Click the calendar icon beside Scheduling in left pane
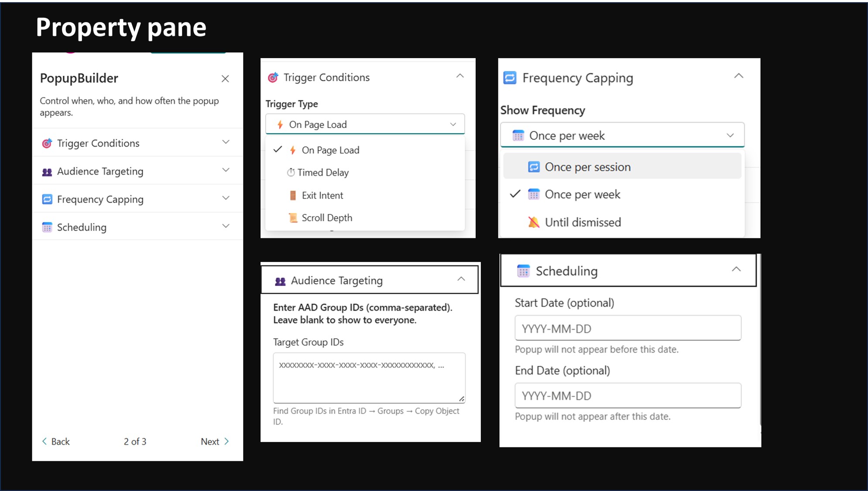The width and height of the screenshot is (868, 491). tap(47, 227)
